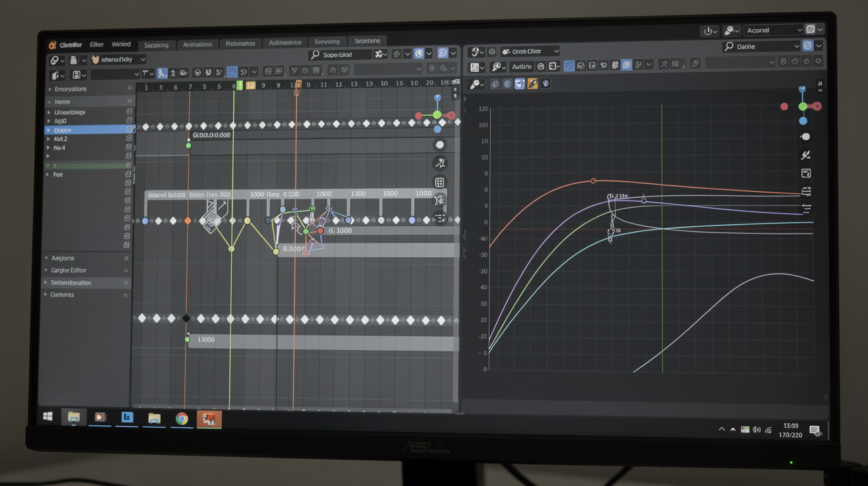The image size is (868, 486).
Task: Click the orange rocket icon under the graph toolbar
Action: (x=533, y=83)
